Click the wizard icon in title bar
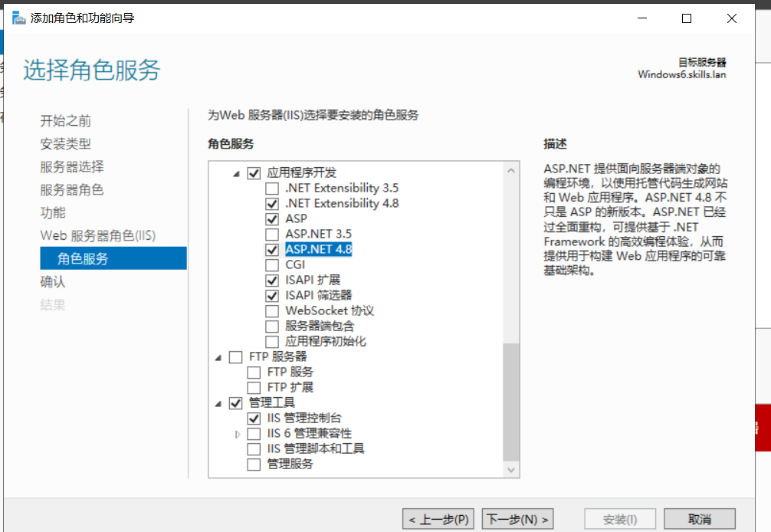The width and height of the screenshot is (771, 532). (x=18, y=18)
